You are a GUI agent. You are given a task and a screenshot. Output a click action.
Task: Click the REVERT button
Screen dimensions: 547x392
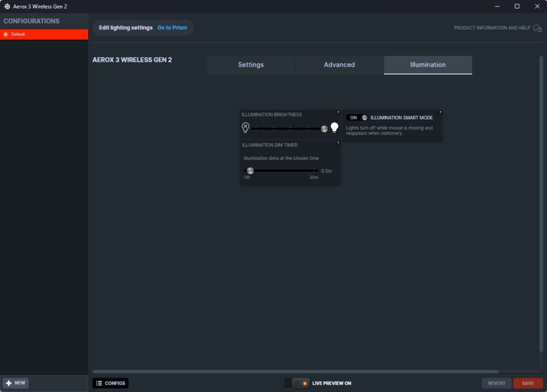pos(496,383)
